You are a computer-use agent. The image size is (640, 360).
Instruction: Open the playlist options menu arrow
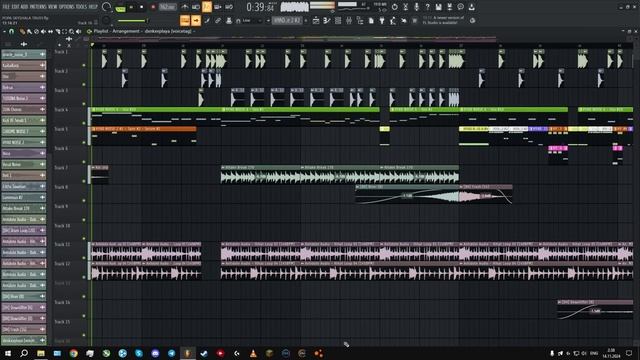pyautogui.click(x=4, y=31)
